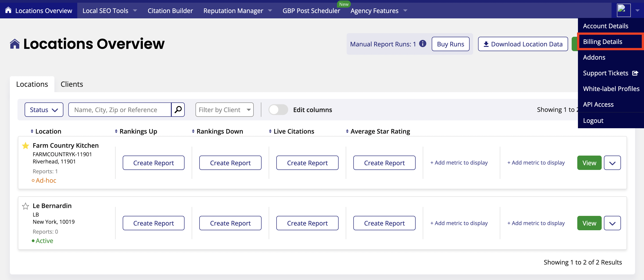Image resolution: width=644 pixels, height=280 pixels.
Task: Expand Le Bernardin actions chevron
Action: [612, 223]
